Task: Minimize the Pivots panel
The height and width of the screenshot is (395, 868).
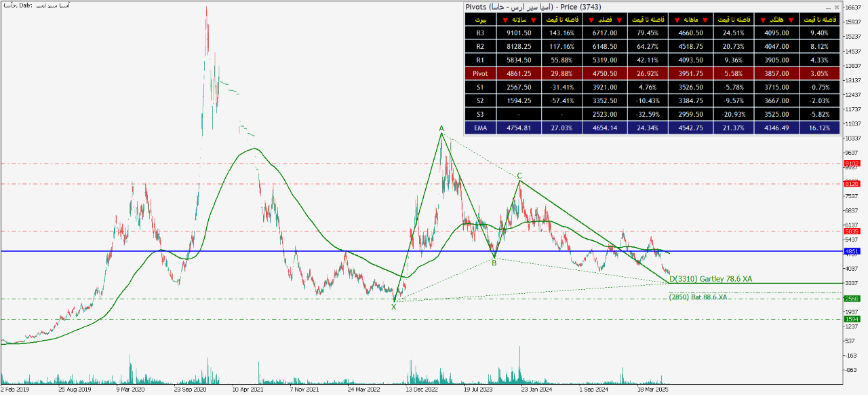Action: pos(827,7)
